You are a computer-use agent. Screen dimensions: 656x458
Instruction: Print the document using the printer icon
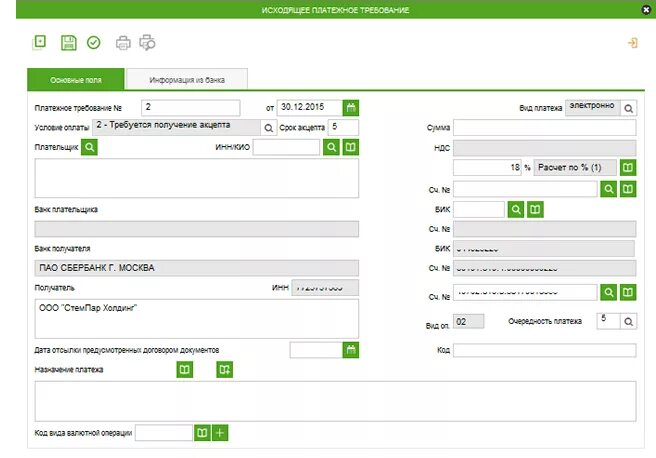[123, 43]
